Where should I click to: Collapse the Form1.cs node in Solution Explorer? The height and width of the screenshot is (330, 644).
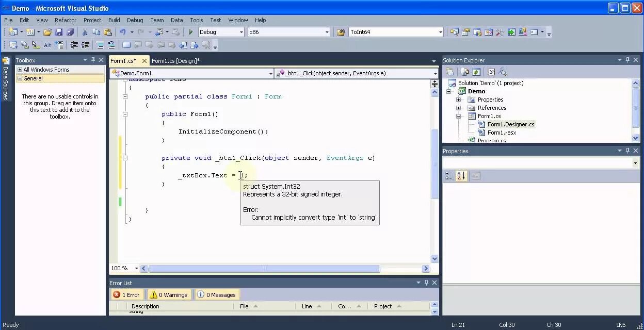[458, 116]
